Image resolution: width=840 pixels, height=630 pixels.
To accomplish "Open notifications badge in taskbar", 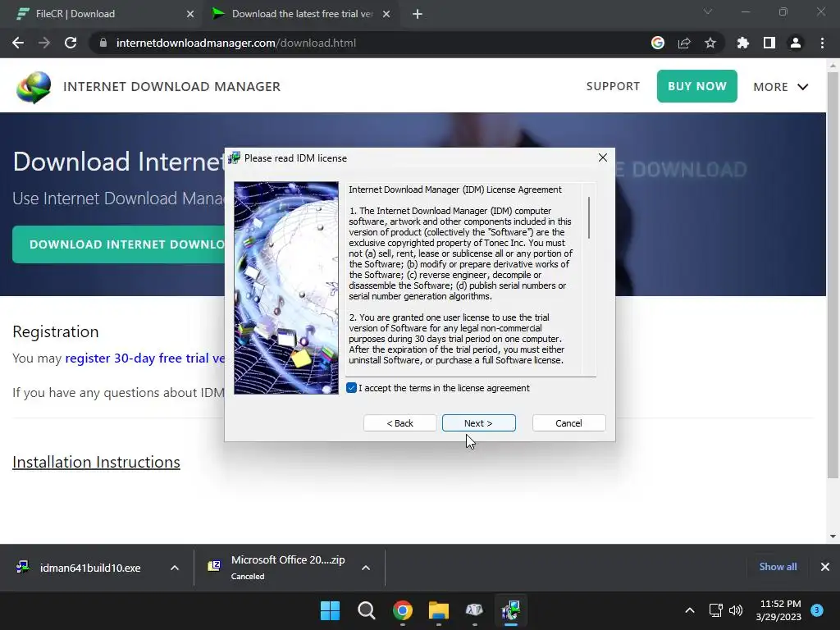I will pyautogui.click(x=817, y=610).
